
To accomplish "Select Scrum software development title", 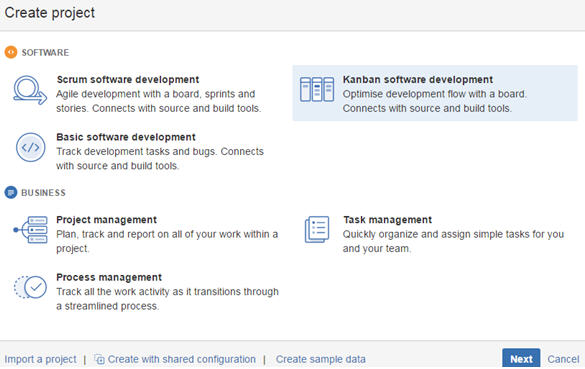I will [x=128, y=79].
